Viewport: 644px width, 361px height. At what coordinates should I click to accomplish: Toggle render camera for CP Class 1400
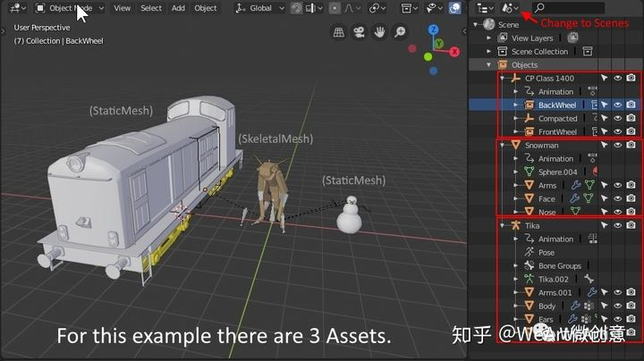coord(631,78)
